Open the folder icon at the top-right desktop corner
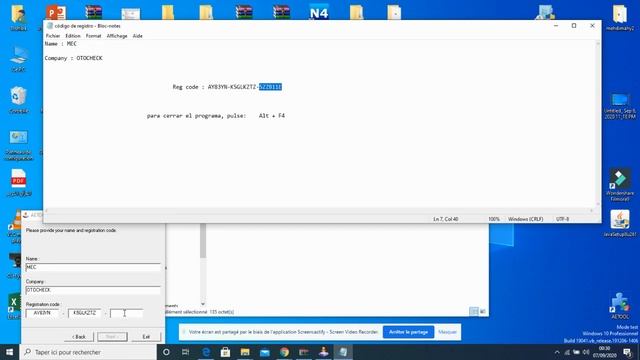The image size is (640, 360). point(620,18)
